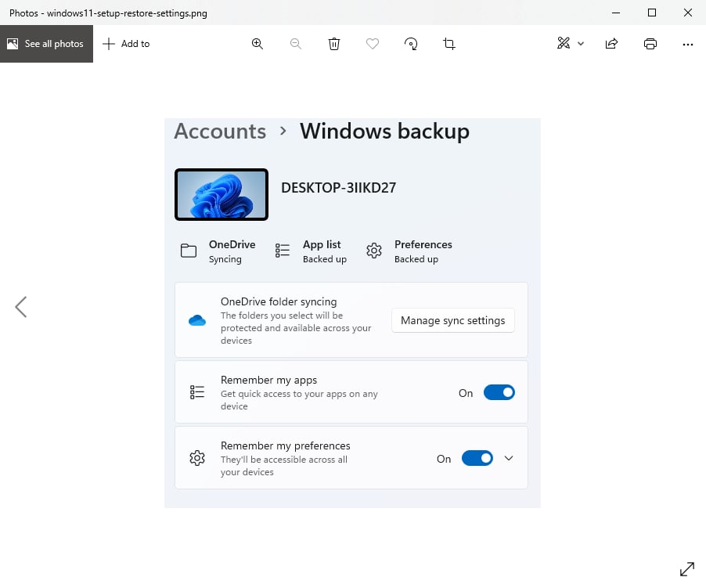The height and width of the screenshot is (588, 706).
Task: Click the desktop wallpaper thumbnail
Action: (222, 194)
